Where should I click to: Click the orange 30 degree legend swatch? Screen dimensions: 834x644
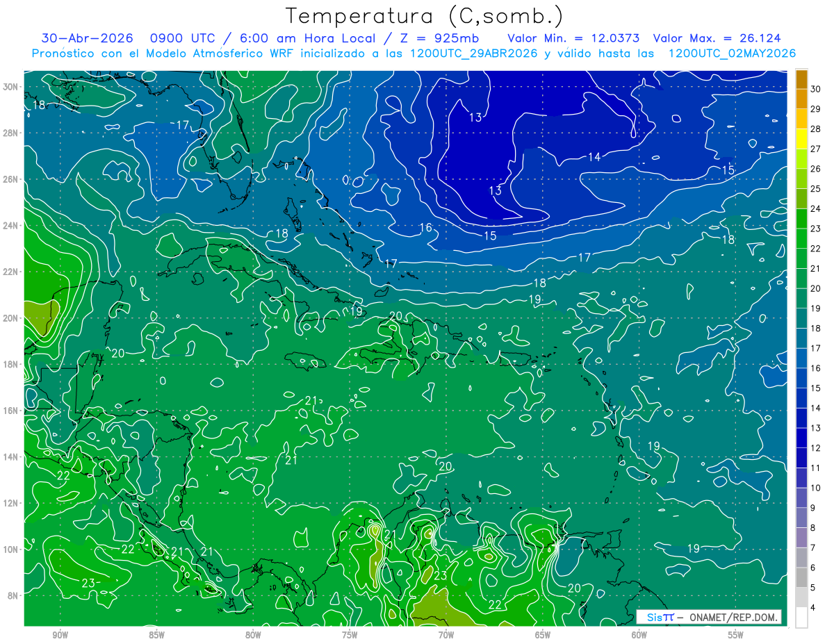point(801,79)
